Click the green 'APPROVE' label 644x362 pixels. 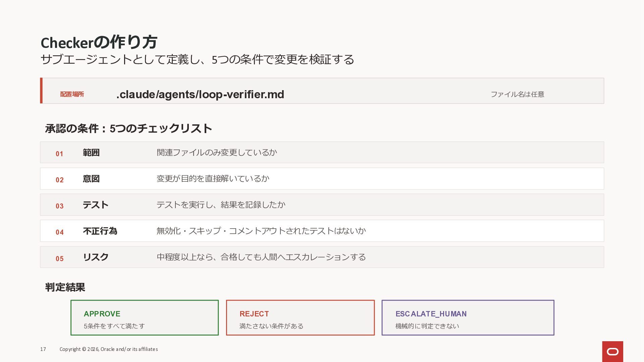point(102,314)
